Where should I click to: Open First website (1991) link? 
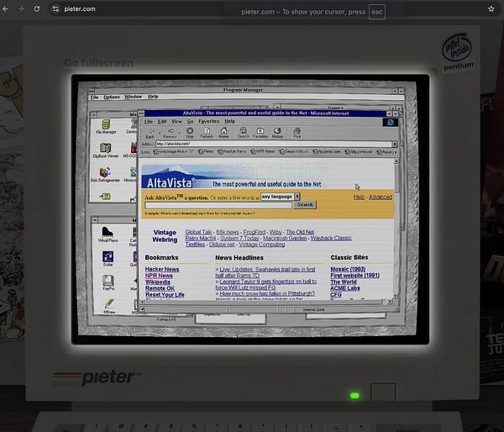pyautogui.click(x=354, y=276)
